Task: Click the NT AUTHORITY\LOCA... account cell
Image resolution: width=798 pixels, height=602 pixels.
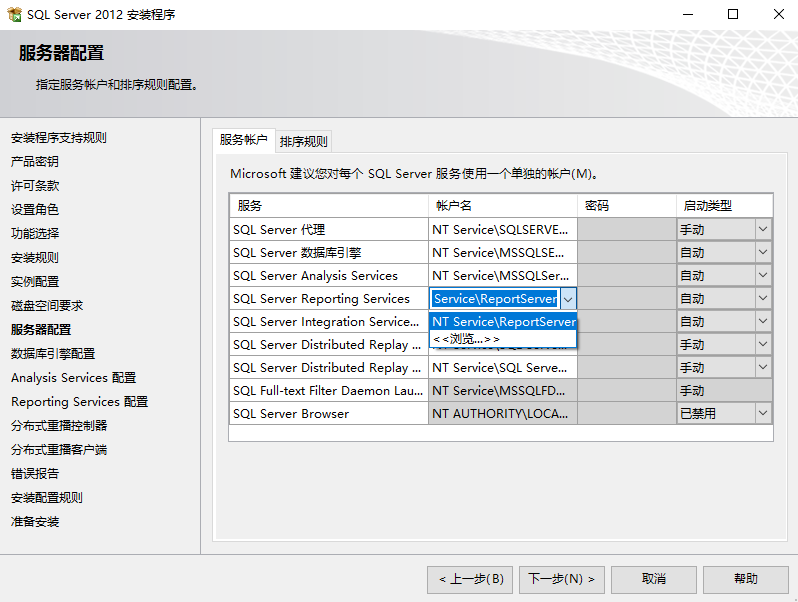Action: tap(503, 413)
